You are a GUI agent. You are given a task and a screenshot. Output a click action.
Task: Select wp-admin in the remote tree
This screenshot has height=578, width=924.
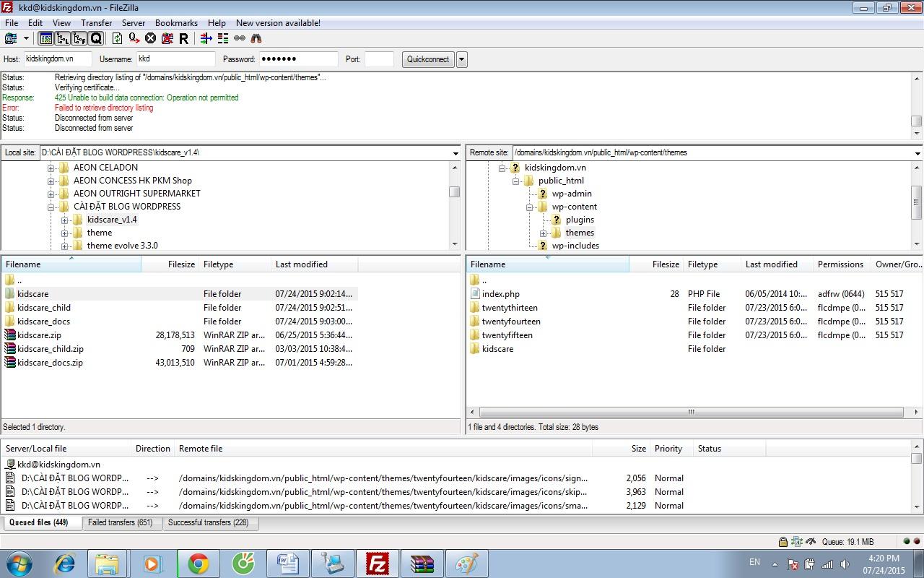click(x=572, y=194)
